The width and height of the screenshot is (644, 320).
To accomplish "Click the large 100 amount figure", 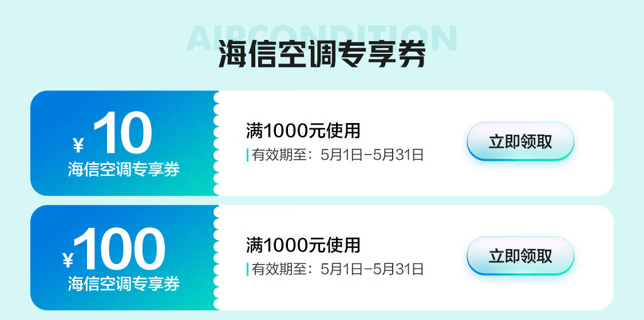I will pyautogui.click(x=119, y=249).
